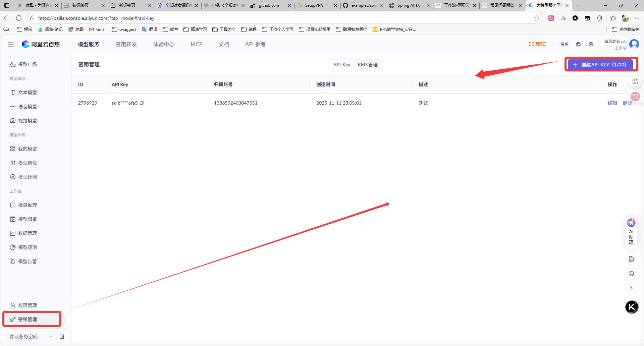This screenshot has width=644, height=346.
Task: Click the globe language icon in header
Action: (578, 44)
